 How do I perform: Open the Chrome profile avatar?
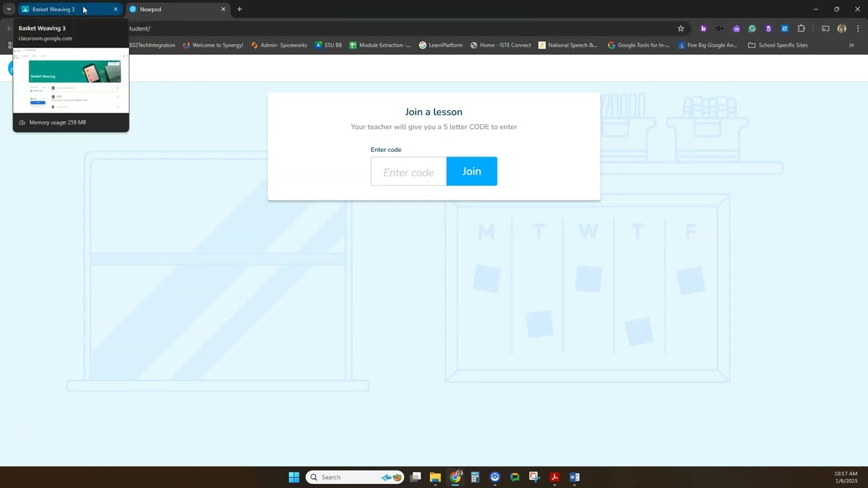pyautogui.click(x=842, y=28)
